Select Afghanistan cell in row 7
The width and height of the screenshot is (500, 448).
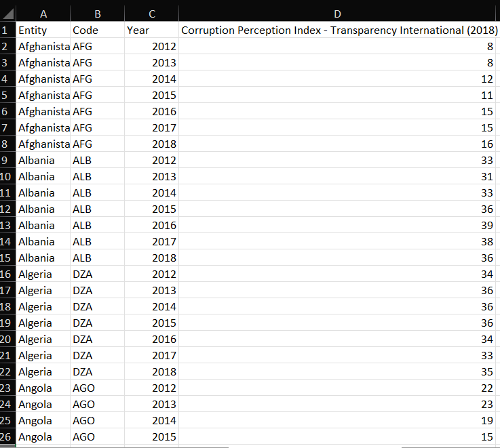click(x=43, y=127)
